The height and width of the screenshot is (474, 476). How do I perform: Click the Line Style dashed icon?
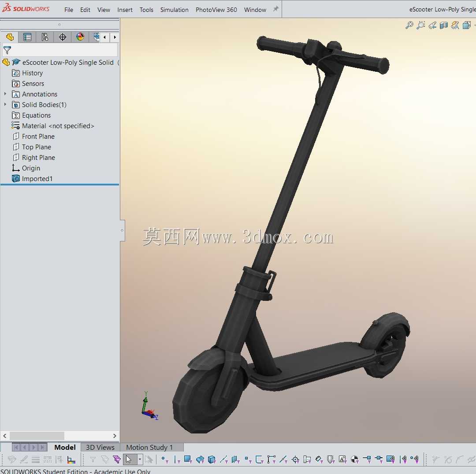pos(47,459)
